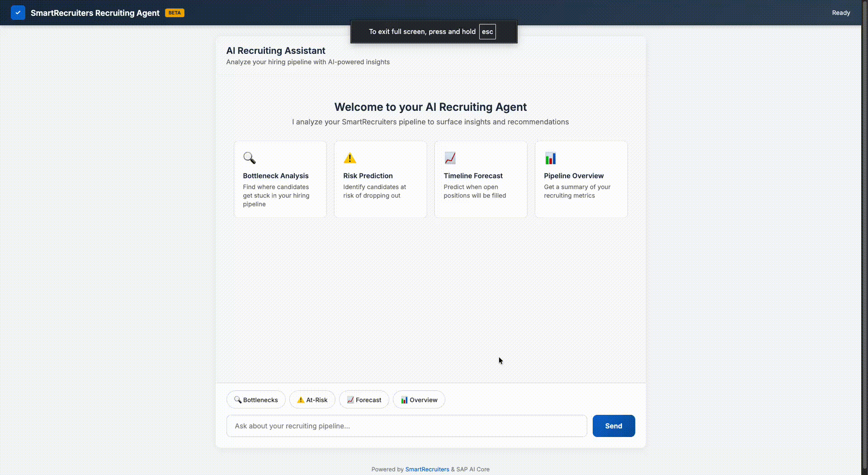Click 'Identify candidates at risk of dropping out' text

pos(374,191)
